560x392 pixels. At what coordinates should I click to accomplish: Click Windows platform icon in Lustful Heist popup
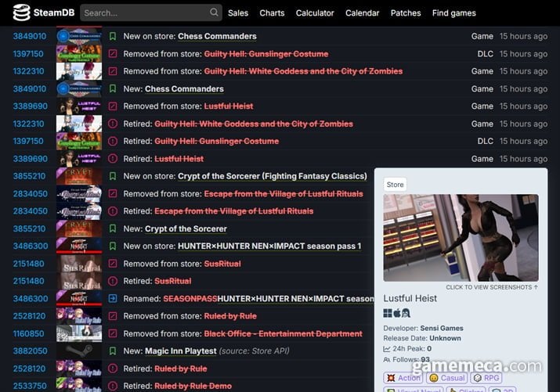(x=388, y=313)
